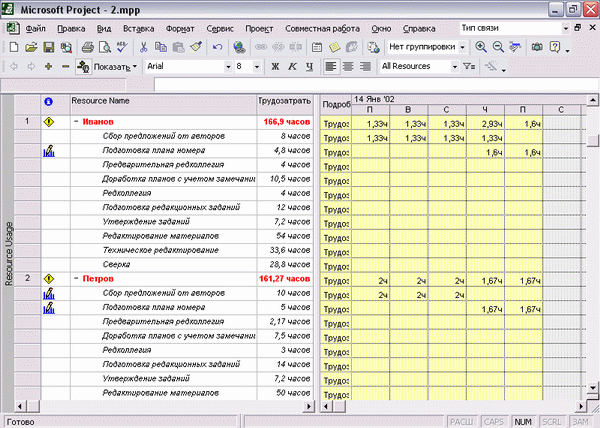Insert hyperlink globe icon
The width and height of the screenshot is (600, 428).
click(240, 47)
